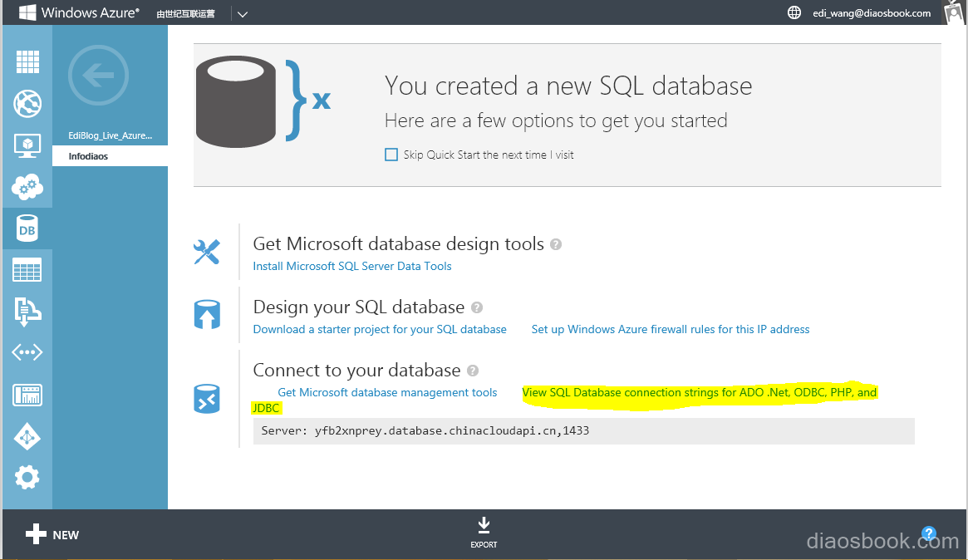Image resolution: width=968 pixels, height=560 pixels.
Task: Open View SQL Database connection strings link
Action: pos(699,392)
